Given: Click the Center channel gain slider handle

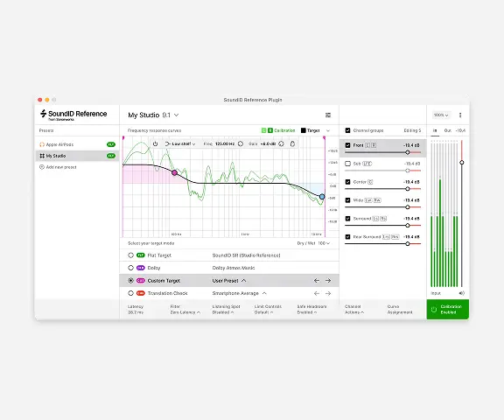Looking at the screenshot, I should [x=408, y=189].
